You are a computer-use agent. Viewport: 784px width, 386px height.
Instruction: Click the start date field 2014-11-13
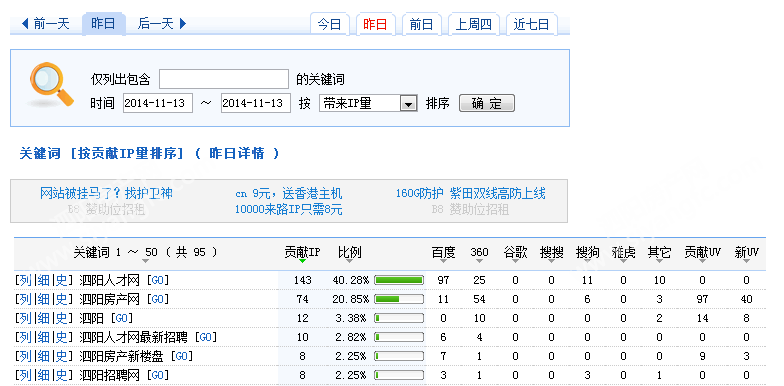(158, 104)
